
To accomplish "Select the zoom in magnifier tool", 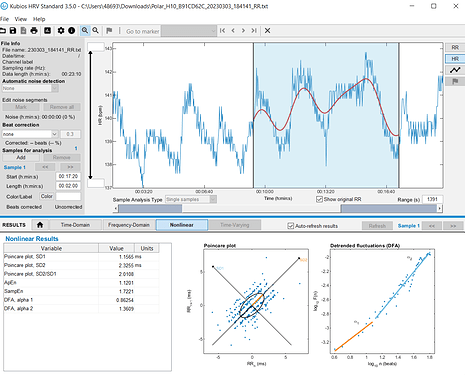I will pos(85,31).
